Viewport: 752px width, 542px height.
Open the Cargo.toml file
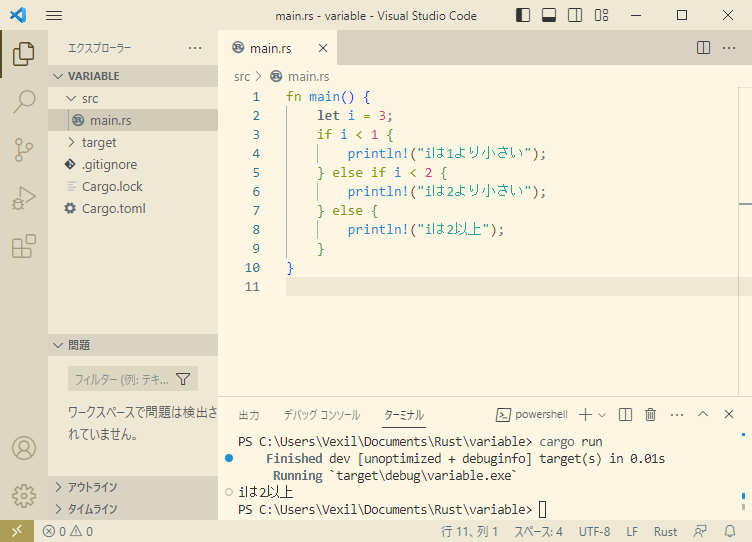click(x=133, y=209)
